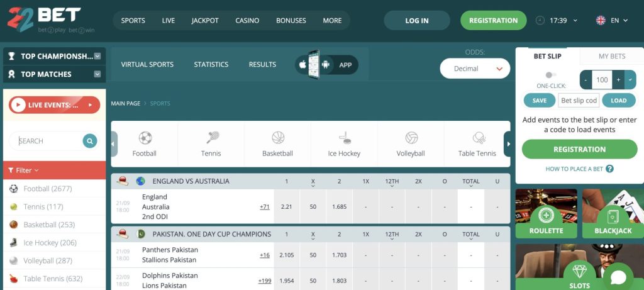This screenshot has width=644, height=290.
Task: Choose the Basketball category icon
Action: [277, 138]
